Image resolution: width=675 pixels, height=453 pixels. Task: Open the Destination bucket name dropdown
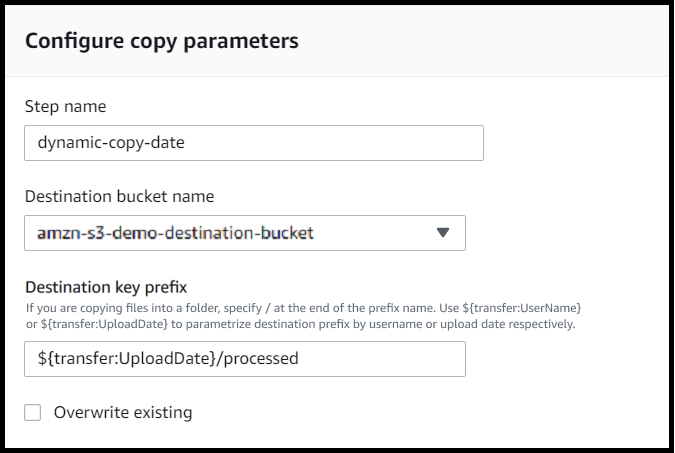244,233
